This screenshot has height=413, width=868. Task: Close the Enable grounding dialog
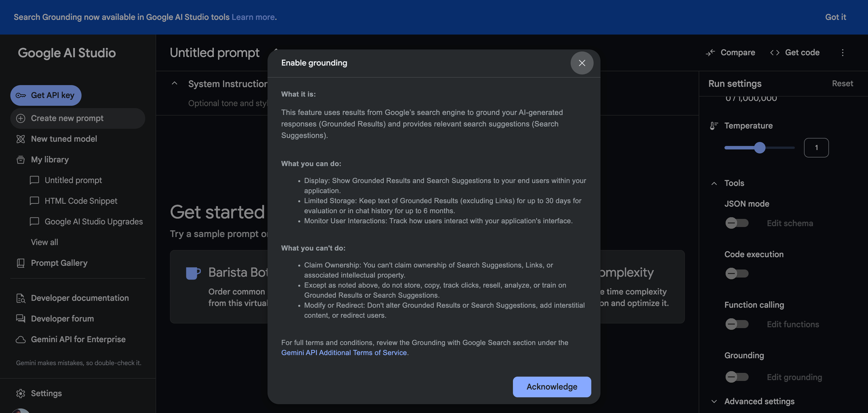tap(582, 63)
